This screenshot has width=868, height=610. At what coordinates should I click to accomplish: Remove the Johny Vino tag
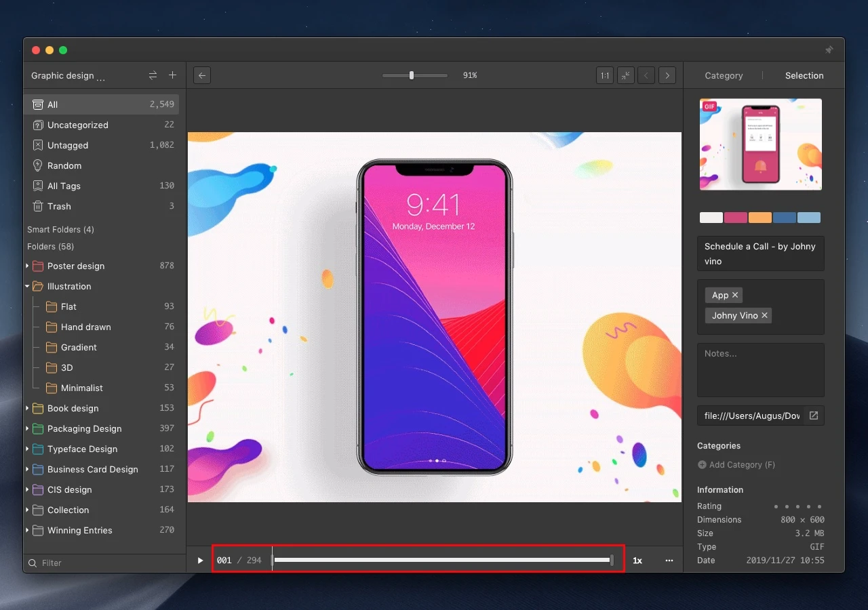[764, 315]
